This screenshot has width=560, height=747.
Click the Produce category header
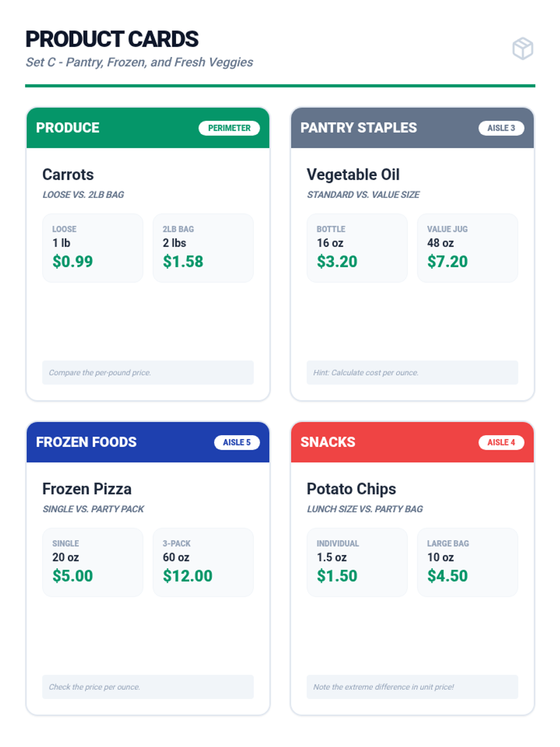68,128
